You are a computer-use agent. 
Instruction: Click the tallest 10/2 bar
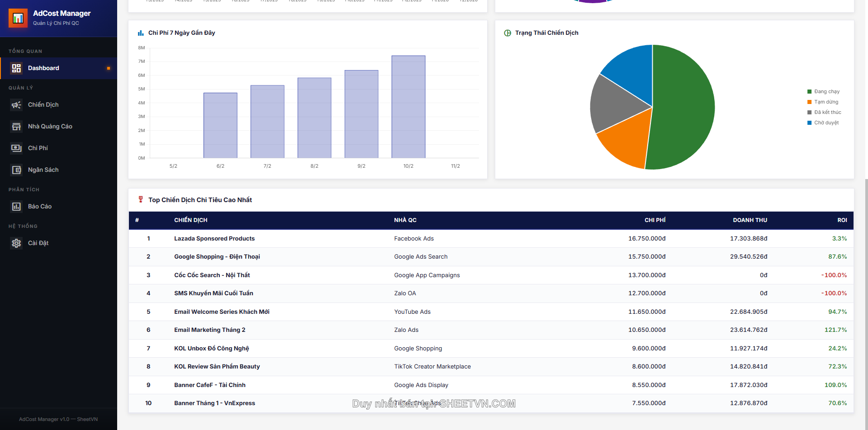[408, 106]
